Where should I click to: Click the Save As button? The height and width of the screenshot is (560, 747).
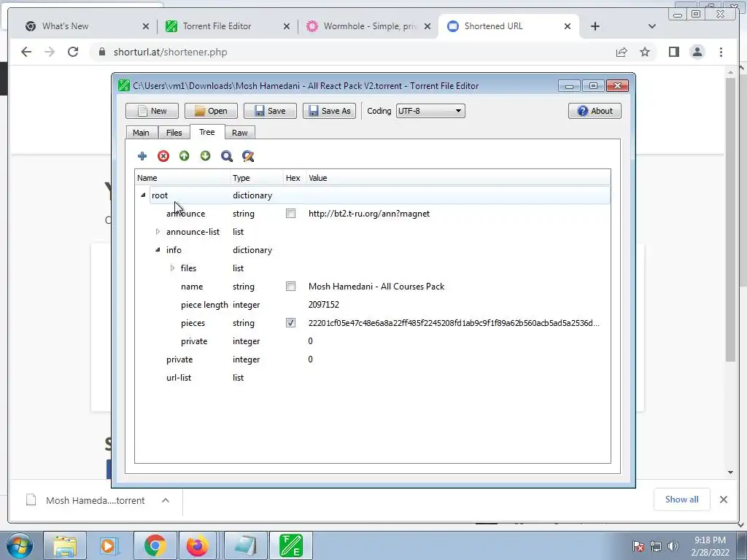[x=329, y=111]
